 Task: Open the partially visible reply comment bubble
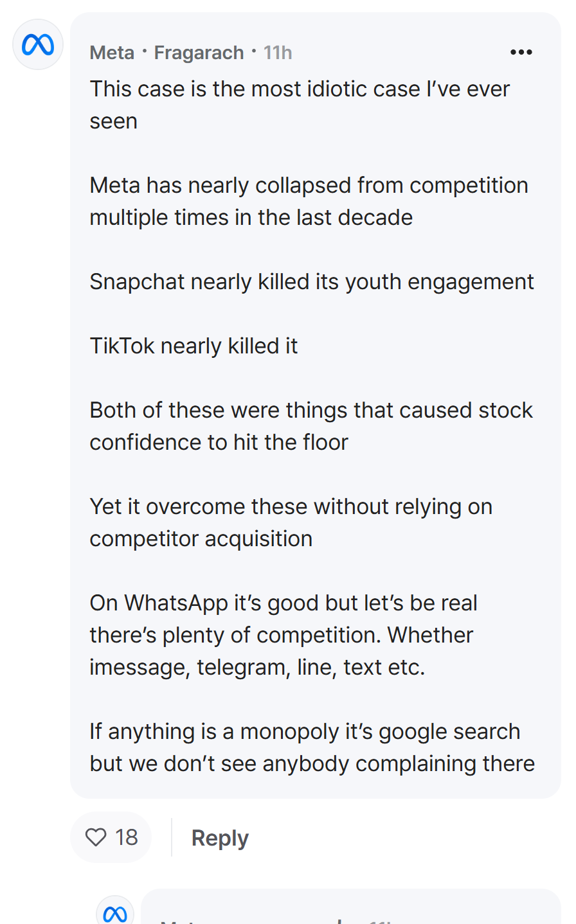pos(351,907)
